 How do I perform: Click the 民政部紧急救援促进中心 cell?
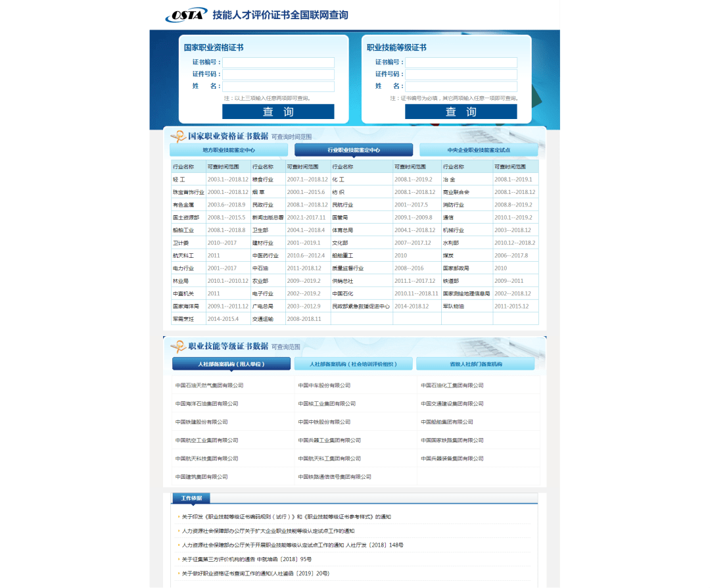point(362,306)
